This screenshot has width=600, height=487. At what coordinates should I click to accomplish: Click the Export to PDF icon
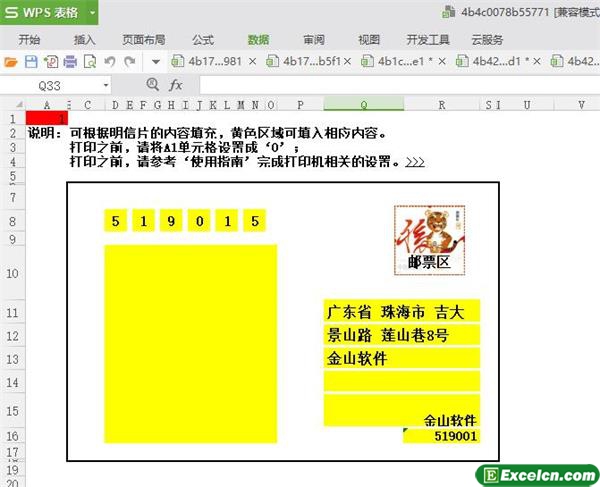point(51,61)
